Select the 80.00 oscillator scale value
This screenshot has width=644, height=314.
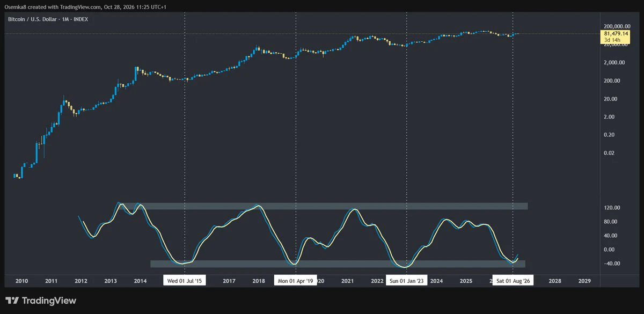click(611, 222)
